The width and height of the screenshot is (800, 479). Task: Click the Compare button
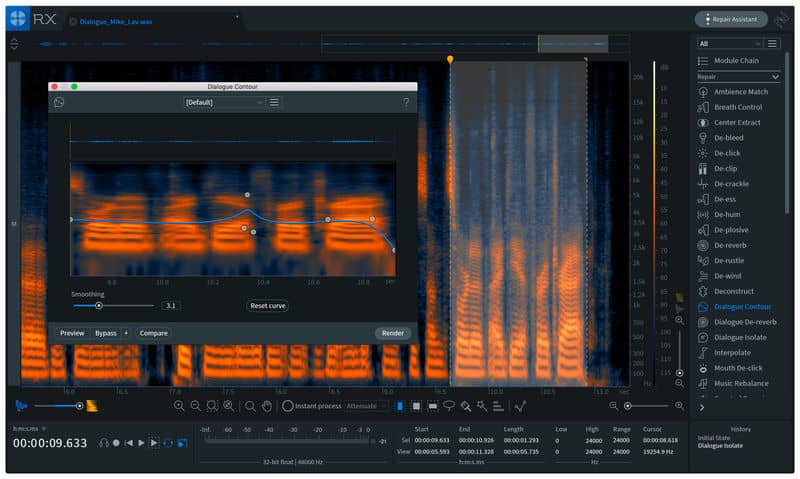point(154,333)
